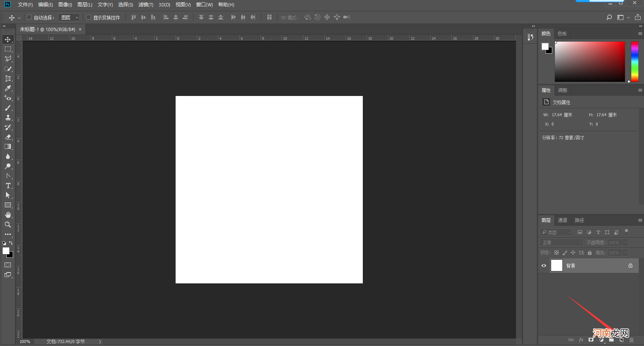Pick a color in the red color field

pos(590,61)
